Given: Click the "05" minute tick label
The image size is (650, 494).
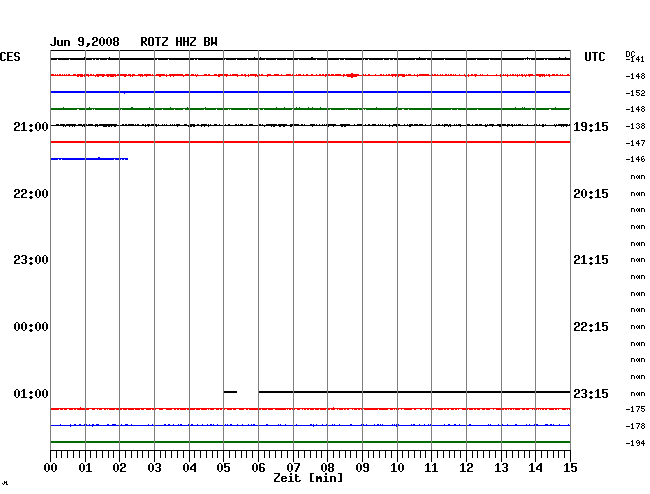Looking at the screenshot, I should click(x=223, y=468).
